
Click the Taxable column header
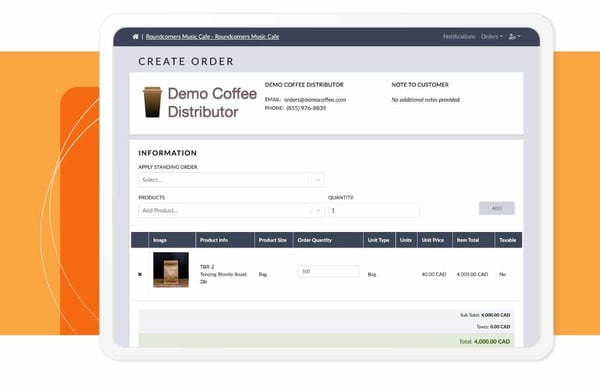[x=508, y=240]
